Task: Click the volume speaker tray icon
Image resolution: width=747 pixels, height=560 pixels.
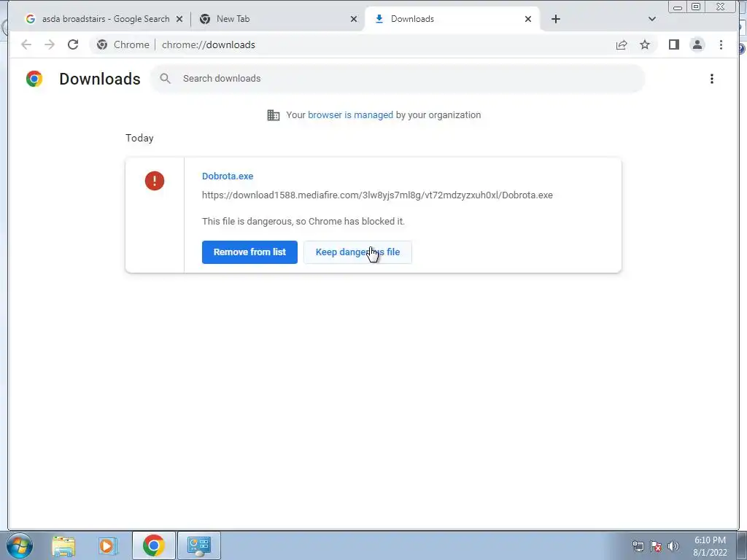Action: coord(673,546)
